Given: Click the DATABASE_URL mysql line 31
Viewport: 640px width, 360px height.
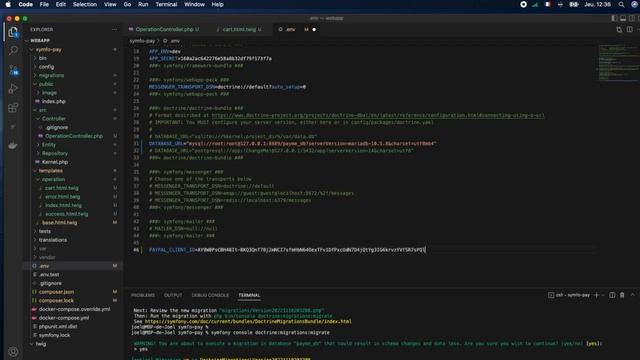Looking at the screenshot, I should click(292, 143).
